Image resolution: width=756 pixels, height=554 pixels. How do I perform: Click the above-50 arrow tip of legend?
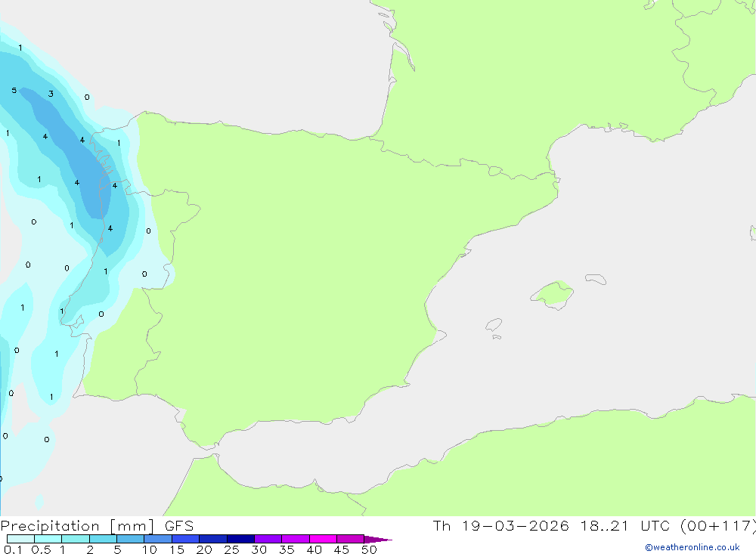pyautogui.click(x=378, y=540)
